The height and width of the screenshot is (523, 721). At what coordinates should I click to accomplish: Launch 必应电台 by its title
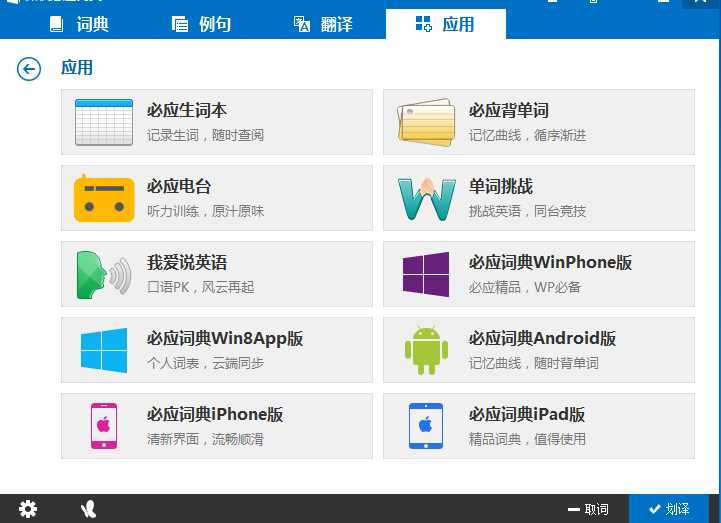coord(179,186)
